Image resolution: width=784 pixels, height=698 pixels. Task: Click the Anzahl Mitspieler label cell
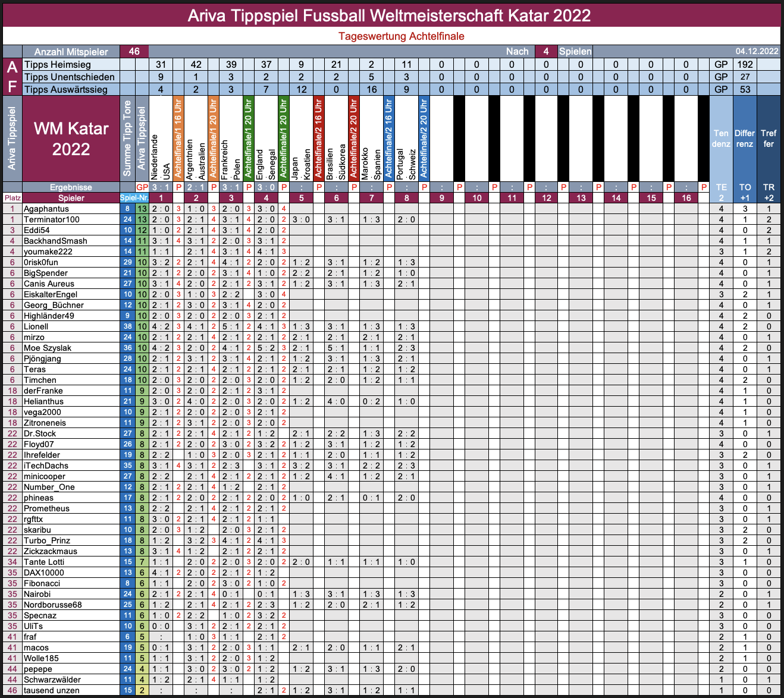tap(71, 52)
